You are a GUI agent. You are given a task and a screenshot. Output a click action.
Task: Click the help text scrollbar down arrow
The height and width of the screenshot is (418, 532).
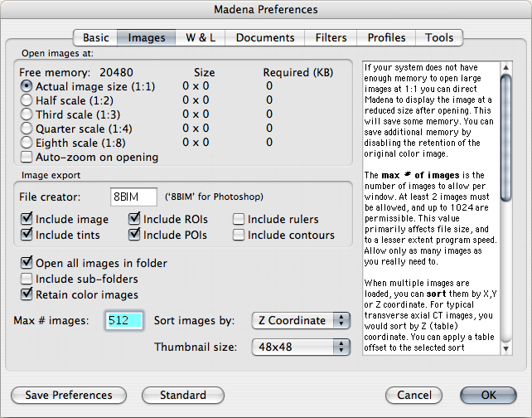tap(506, 351)
